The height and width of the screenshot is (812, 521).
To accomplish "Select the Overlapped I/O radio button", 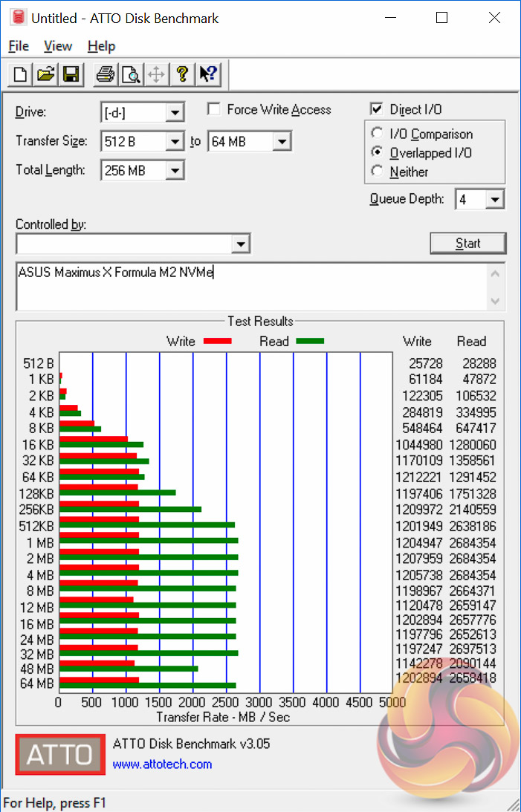I will pos(377,152).
